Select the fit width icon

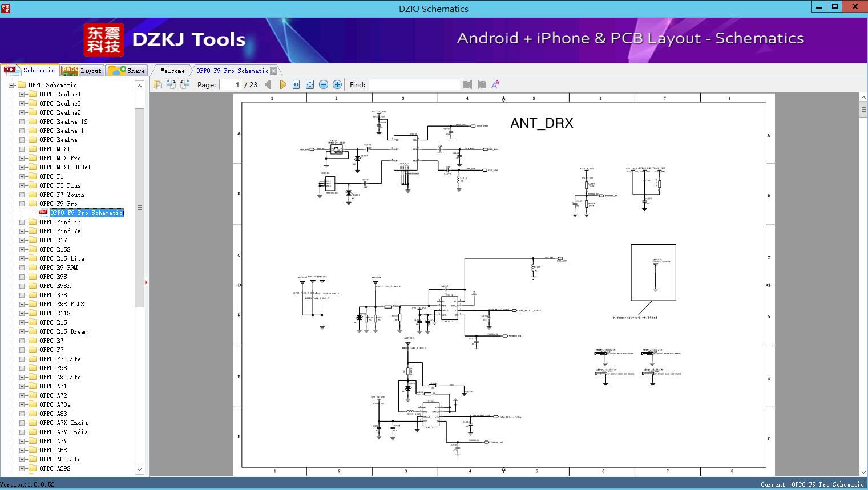point(296,84)
